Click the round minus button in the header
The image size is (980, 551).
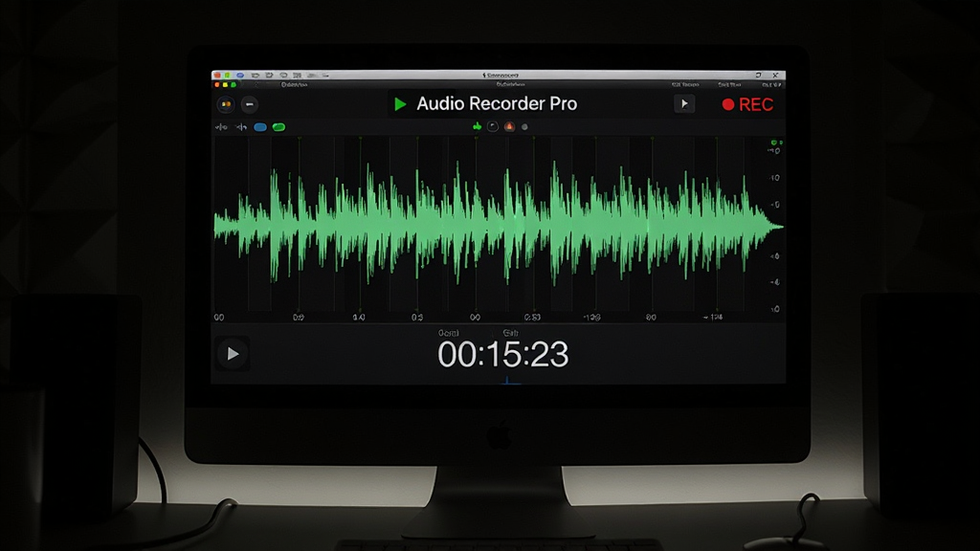click(250, 104)
